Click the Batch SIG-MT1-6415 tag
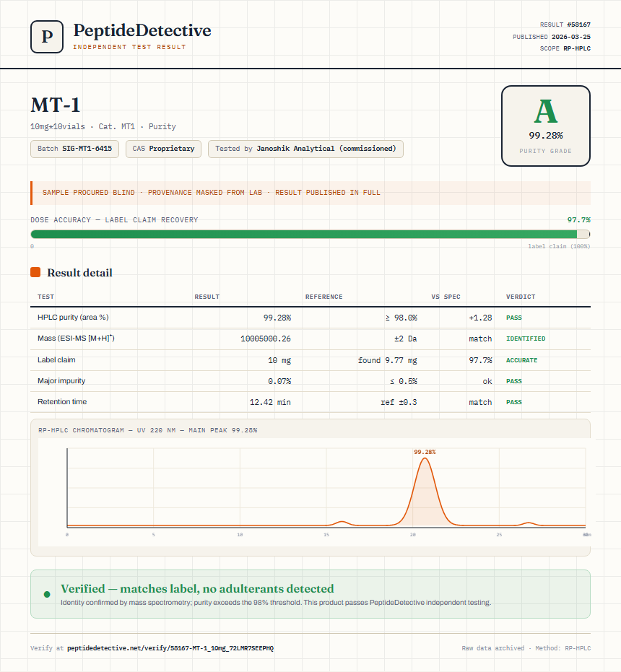The image size is (621, 672). [x=74, y=149]
